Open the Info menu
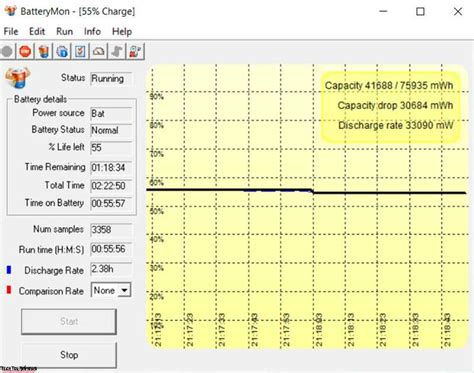This screenshot has width=474, height=373. click(x=92, y=32)
